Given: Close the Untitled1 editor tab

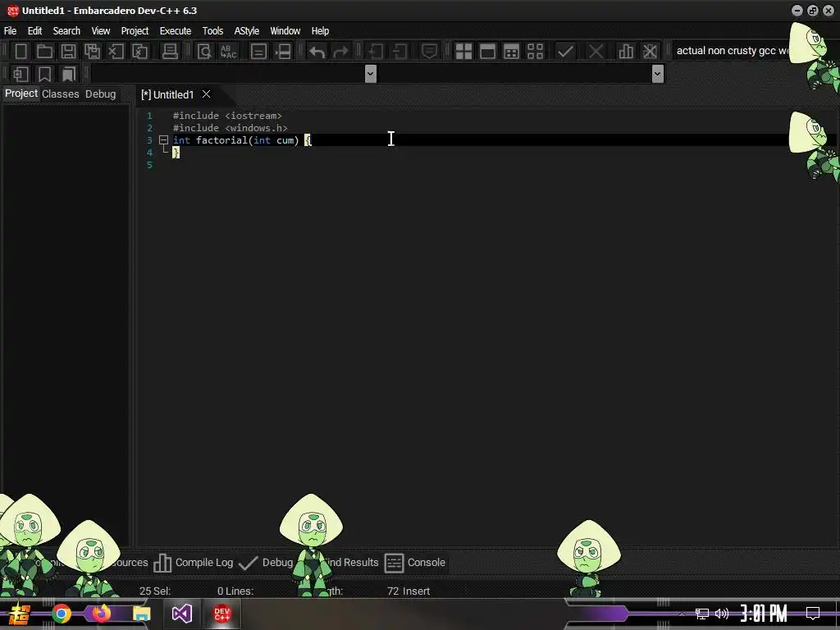Looking at the screenshot, I should pyautogui.click(x=206, y=94).
